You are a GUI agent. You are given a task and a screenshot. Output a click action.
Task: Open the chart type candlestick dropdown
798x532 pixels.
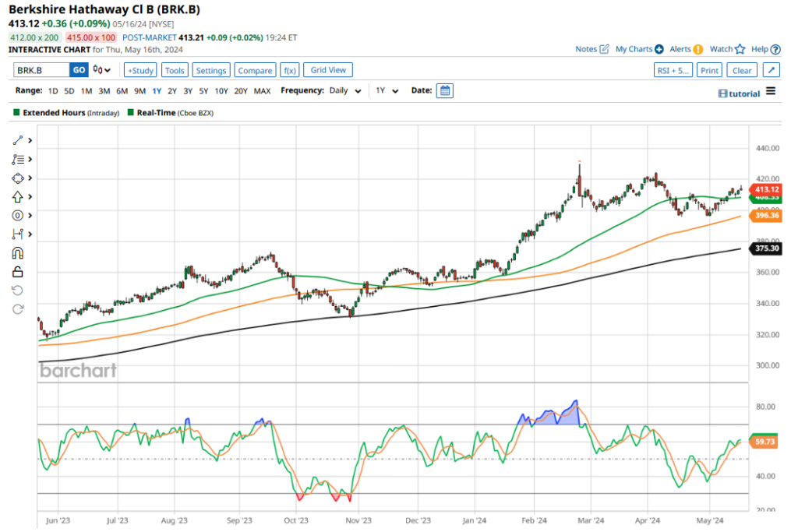(102, 70)
